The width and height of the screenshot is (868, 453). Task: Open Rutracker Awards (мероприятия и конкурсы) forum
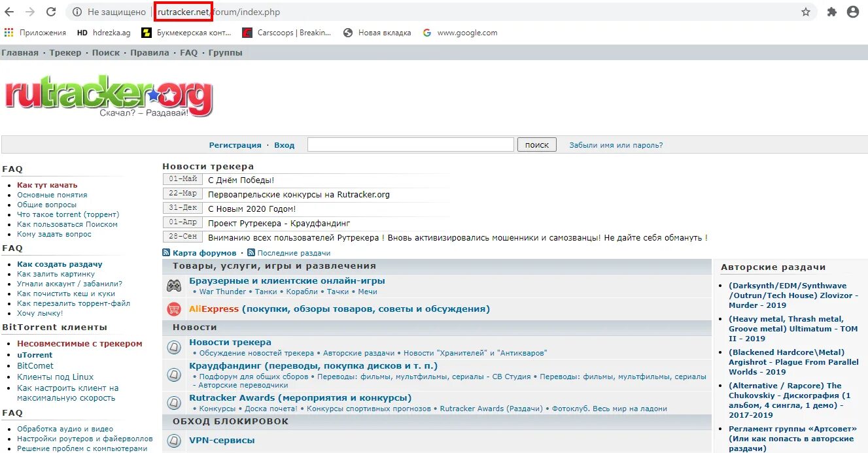(x=300, y=398)
